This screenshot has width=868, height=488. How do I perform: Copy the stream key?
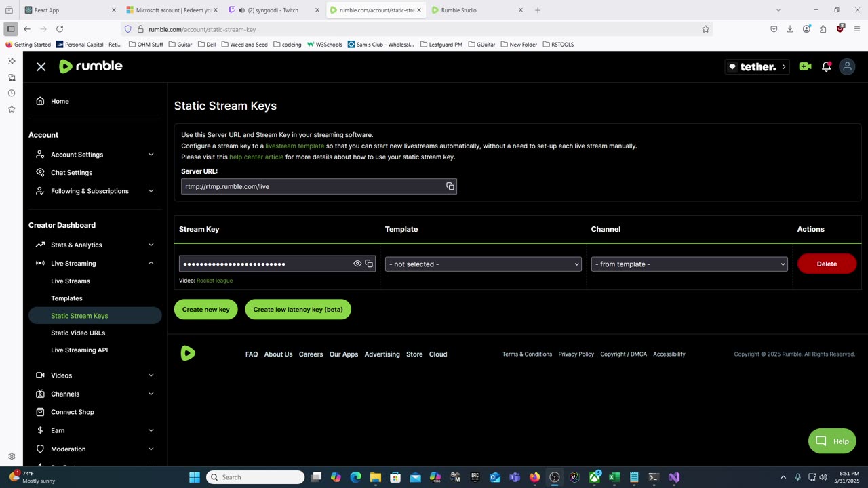click(369, 264)
